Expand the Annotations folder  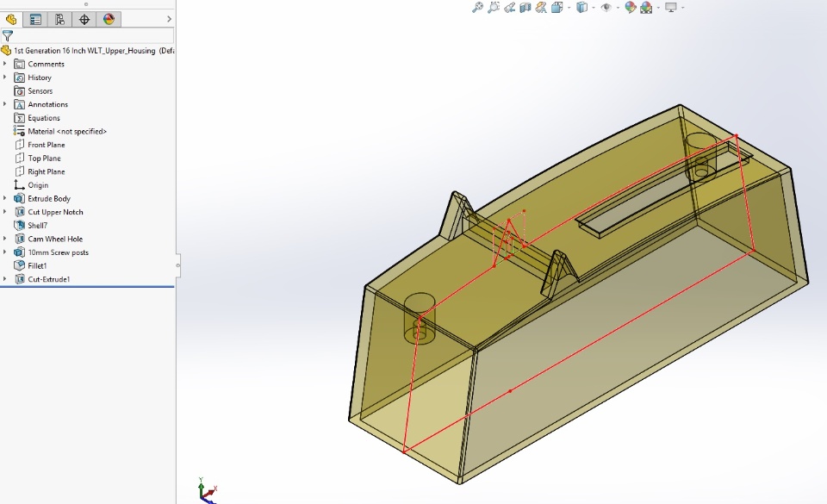click(5, 104)
